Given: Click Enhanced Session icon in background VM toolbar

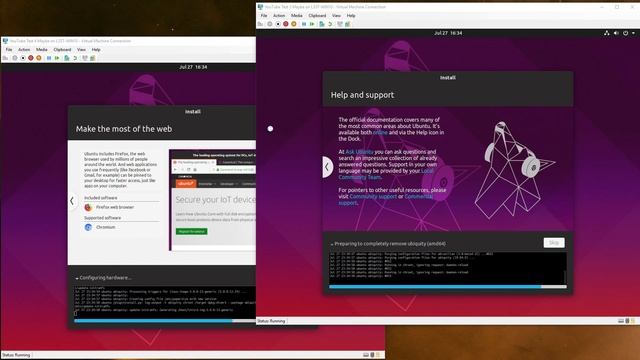Looking at the screenshot, I should 84,58.
